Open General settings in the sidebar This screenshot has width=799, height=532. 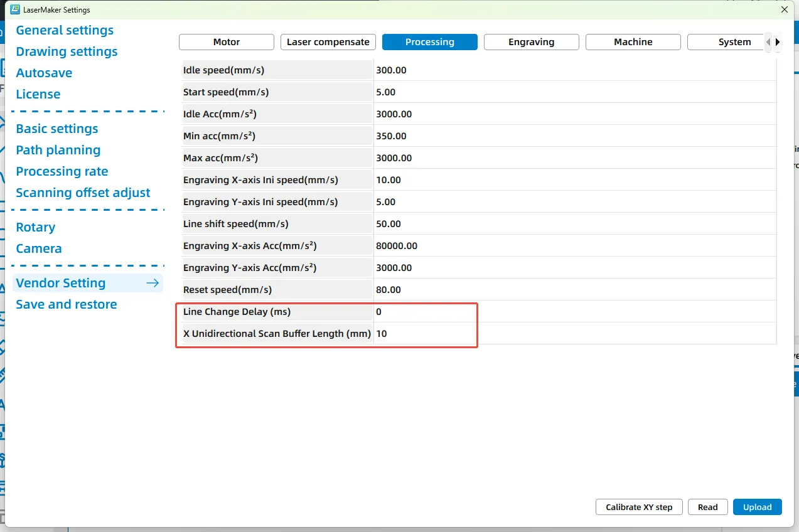click(x=65, y=30)
